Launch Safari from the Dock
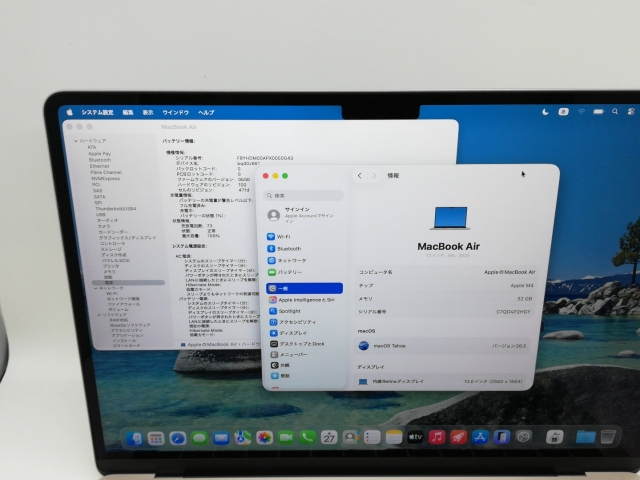Screen dimensions: 640x480 tap(178, 439)
